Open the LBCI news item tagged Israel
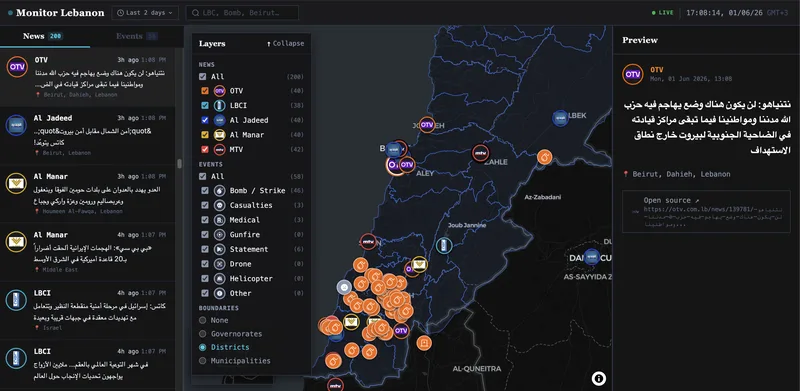 pyautogui.click(x=87, y=310)
